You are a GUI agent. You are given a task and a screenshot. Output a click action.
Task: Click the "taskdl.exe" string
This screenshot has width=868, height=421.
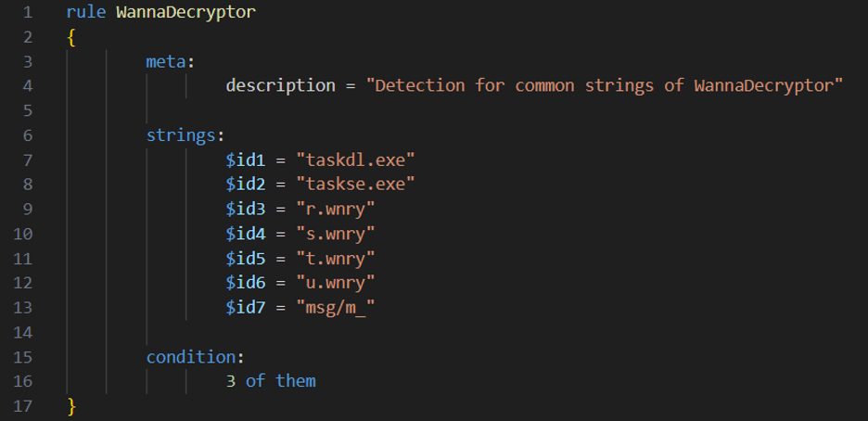click(355, 160)
